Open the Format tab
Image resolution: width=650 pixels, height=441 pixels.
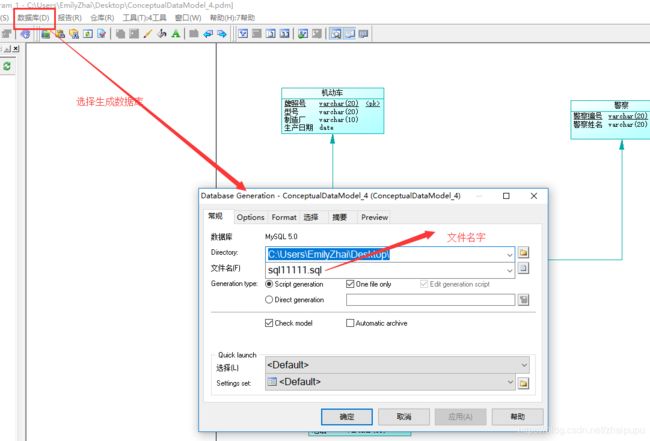(284, 217)
